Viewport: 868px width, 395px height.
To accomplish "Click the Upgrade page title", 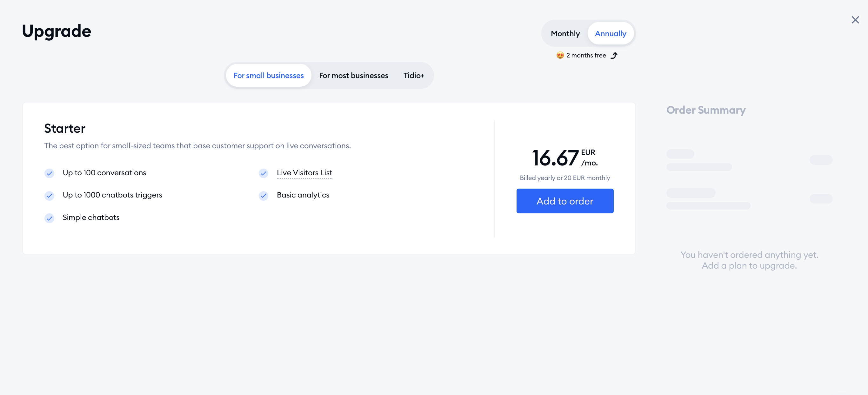I will click(56, 31).
